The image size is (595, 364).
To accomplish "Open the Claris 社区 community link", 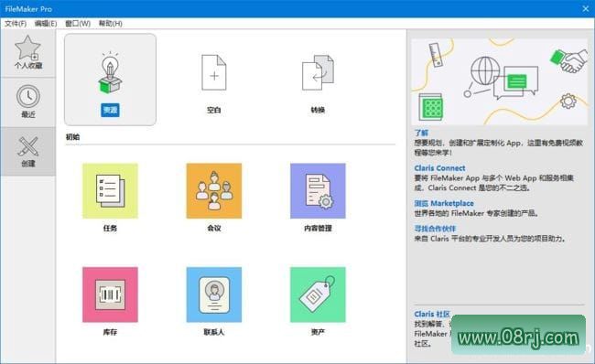I will (432, 314).
